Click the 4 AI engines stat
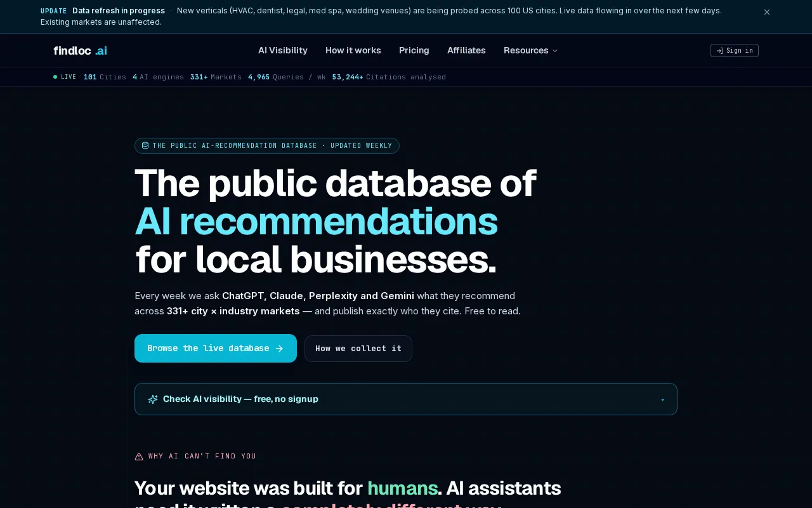The image size is (812, 508). 158,77
